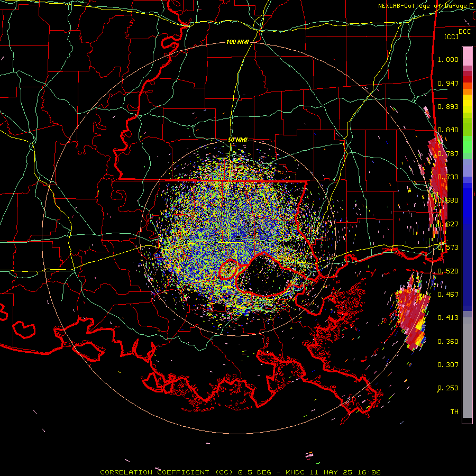Click the 100 NMI range ring label

pyautogui.click(x=237, y=42)
